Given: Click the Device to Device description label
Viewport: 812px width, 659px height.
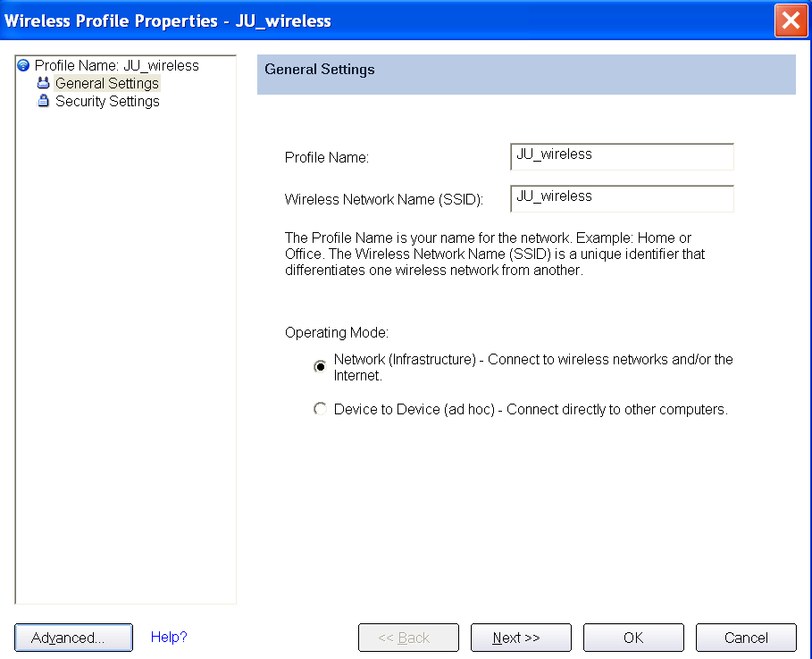Looking at the screenshot, I should (531, 410).
